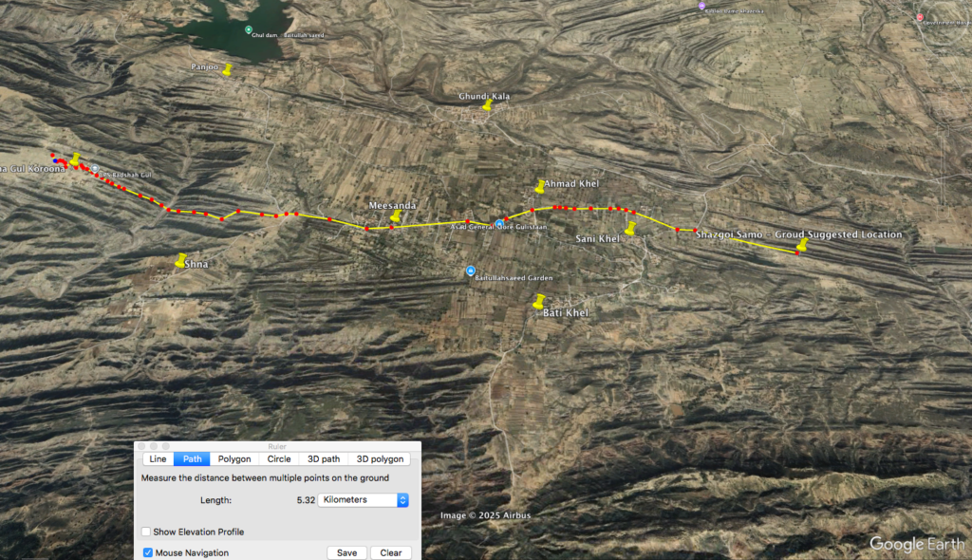Image resolution: width=972 pixels, height=560 pixels.
Task: Click the Shna label
Action: point(196,264)
